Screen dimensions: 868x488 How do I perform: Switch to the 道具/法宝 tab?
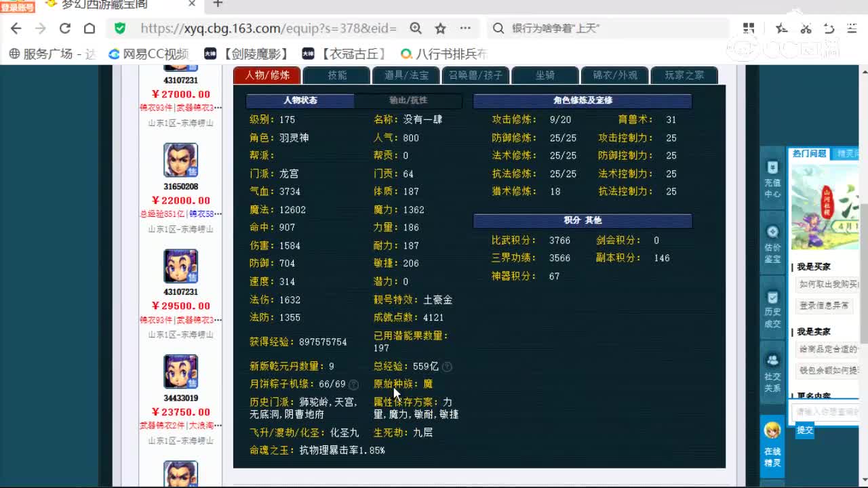(407, 75)
